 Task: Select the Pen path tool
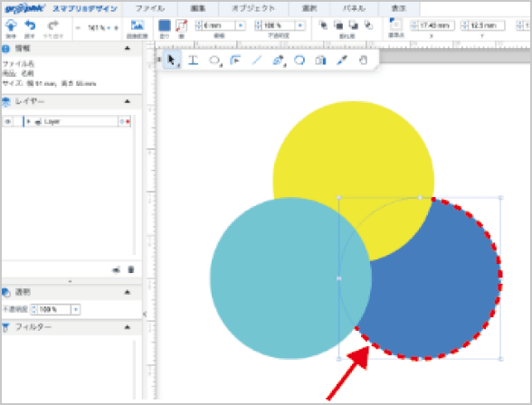click(x=279, y=61)
